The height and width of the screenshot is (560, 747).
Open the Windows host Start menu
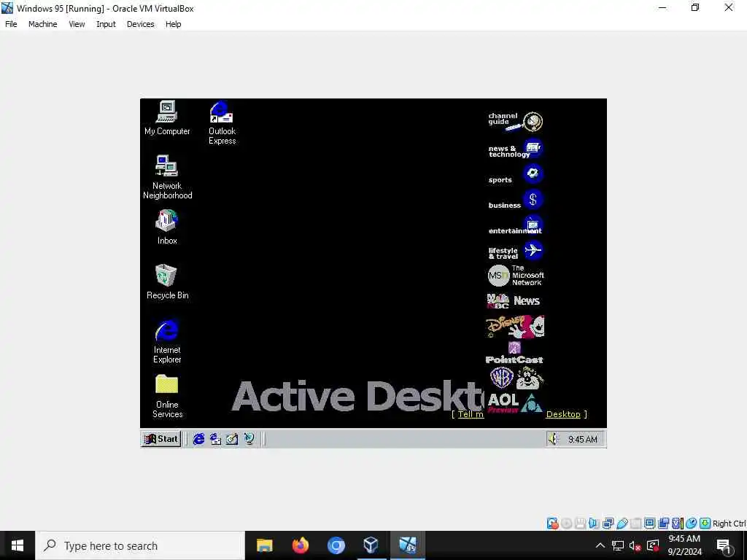pyautogui.click(x=18, y=545)
